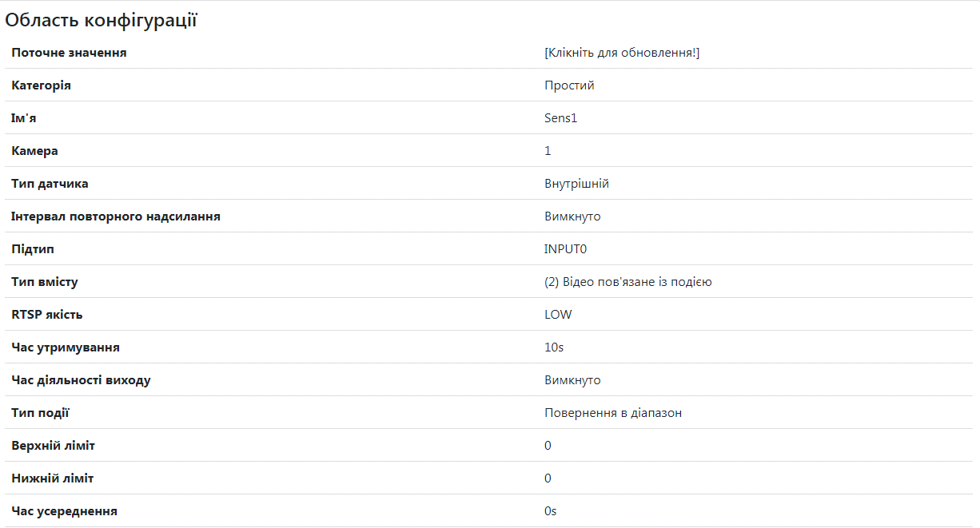Open the 'Повернення в діапазон' event type value
The image size is (980, 528).
(x=613, y=413)
